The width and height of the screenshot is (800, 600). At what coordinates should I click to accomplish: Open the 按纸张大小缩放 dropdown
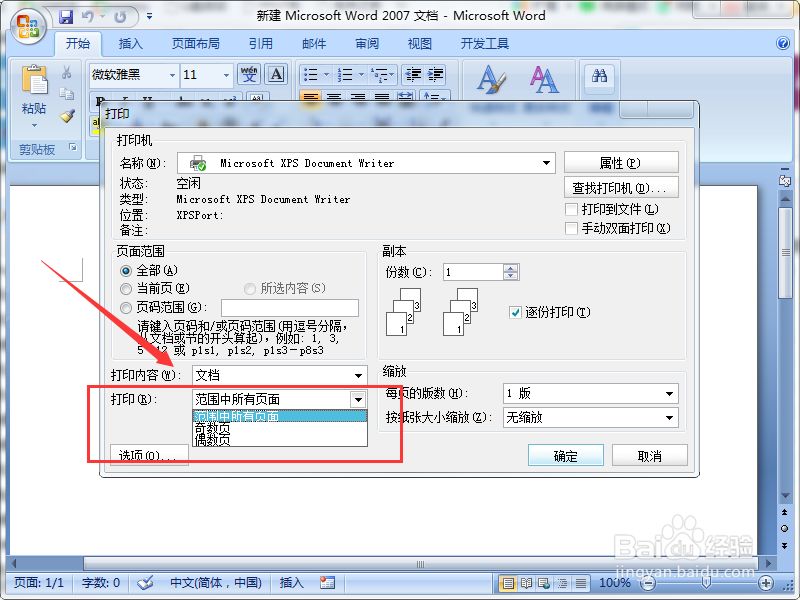tap(669, 418)
